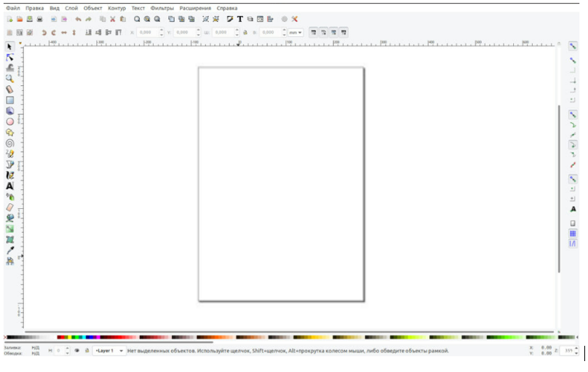
Task: Toggle snap to text baseline (A icon)
Action: (573, 209)
